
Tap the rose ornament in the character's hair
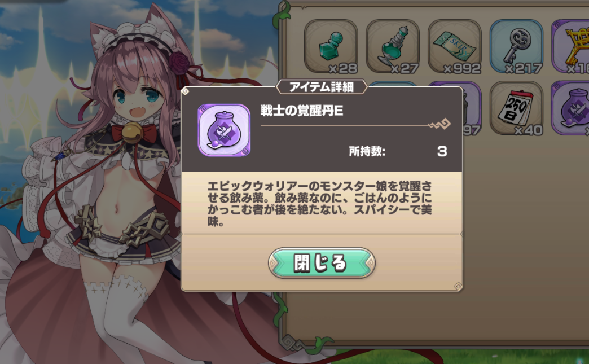tap(178, 62)
